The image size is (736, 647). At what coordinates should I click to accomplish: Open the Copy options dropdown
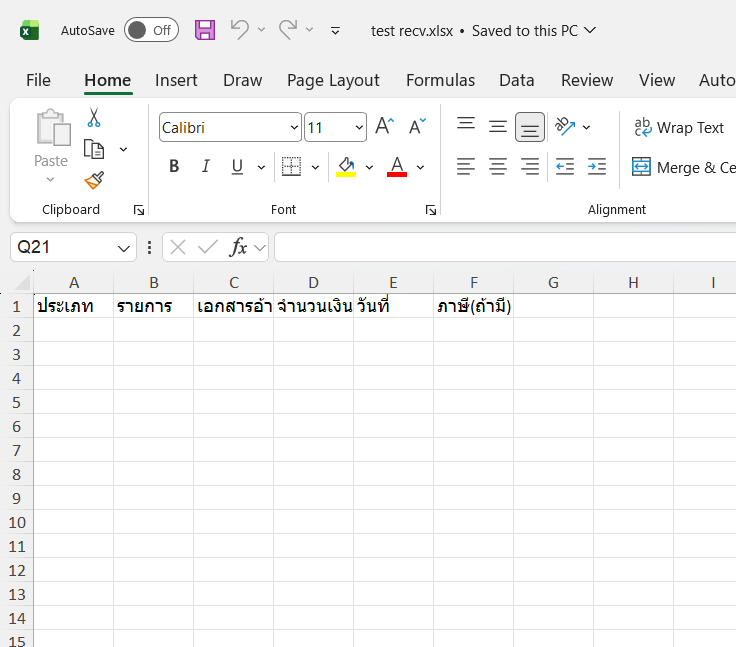pyautogui.click(x=123, y=149)
